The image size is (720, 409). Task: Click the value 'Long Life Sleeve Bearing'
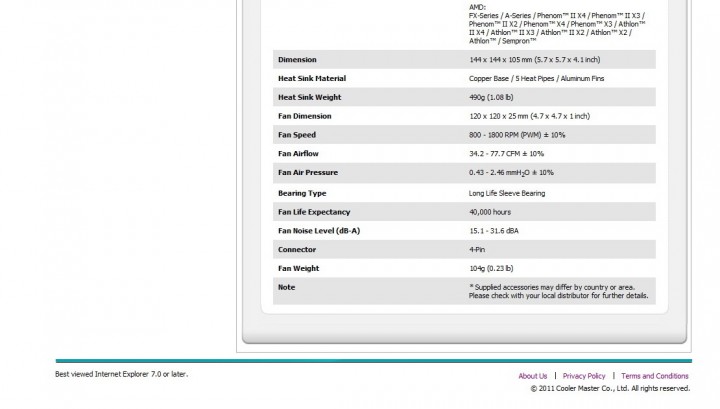coord(507,193)
